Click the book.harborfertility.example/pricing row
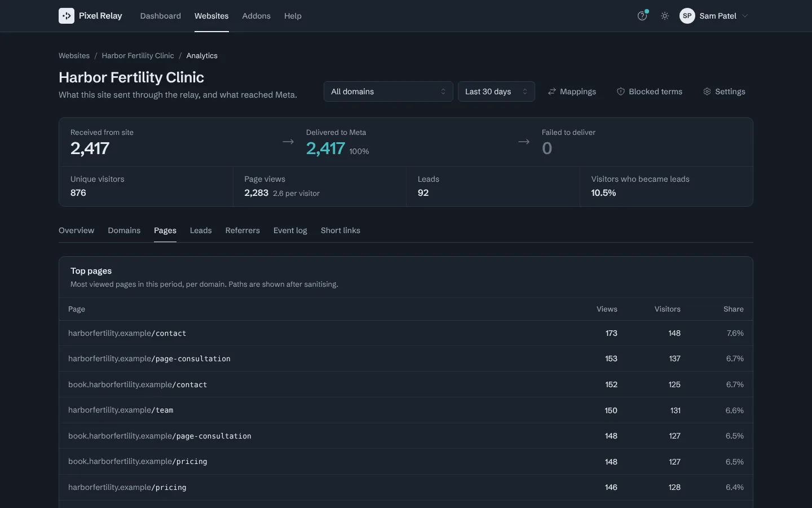 [x=406, y=462]
